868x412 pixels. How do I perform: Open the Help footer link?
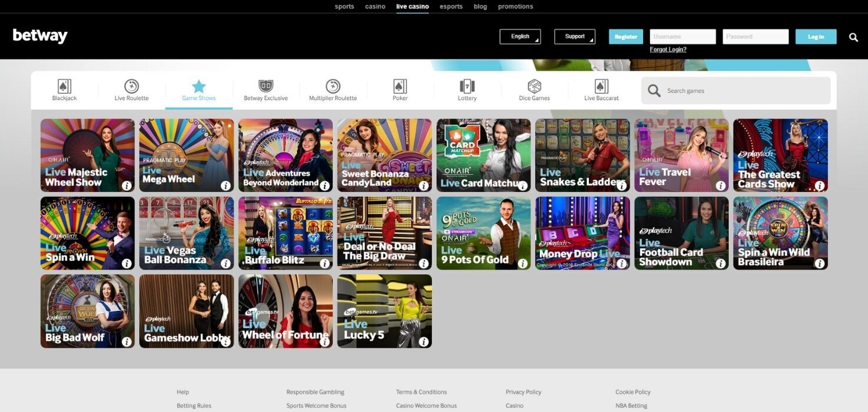(183, 392)
